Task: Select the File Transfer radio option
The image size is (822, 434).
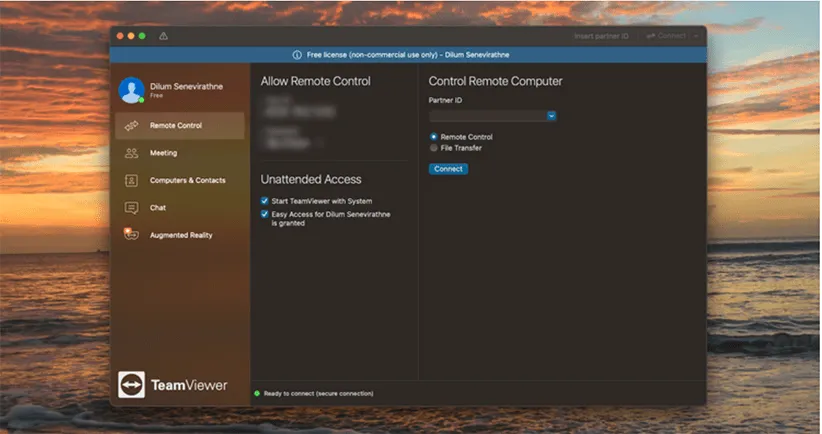Action: tap(433, 148)
